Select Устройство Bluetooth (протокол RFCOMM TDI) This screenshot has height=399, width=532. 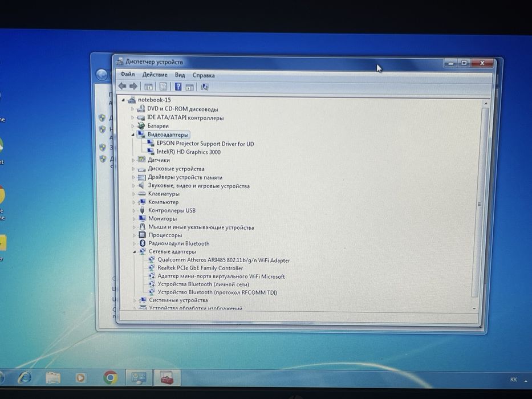click(x=217, y=292)
